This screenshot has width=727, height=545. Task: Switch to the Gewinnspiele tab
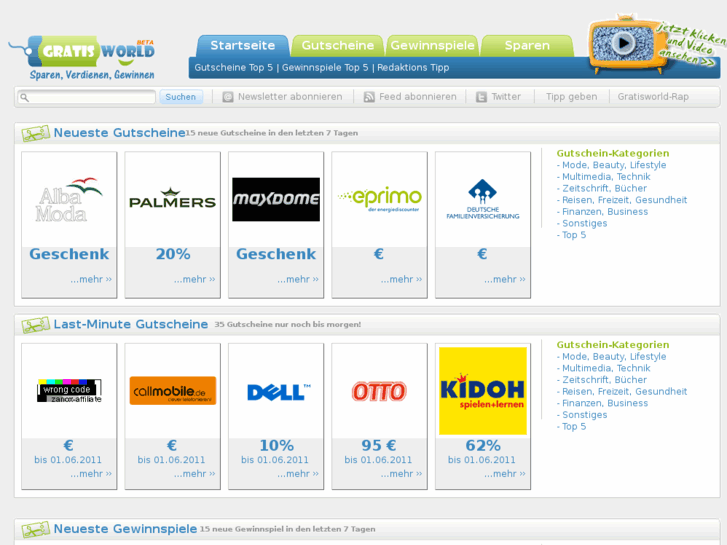point(432,45)
